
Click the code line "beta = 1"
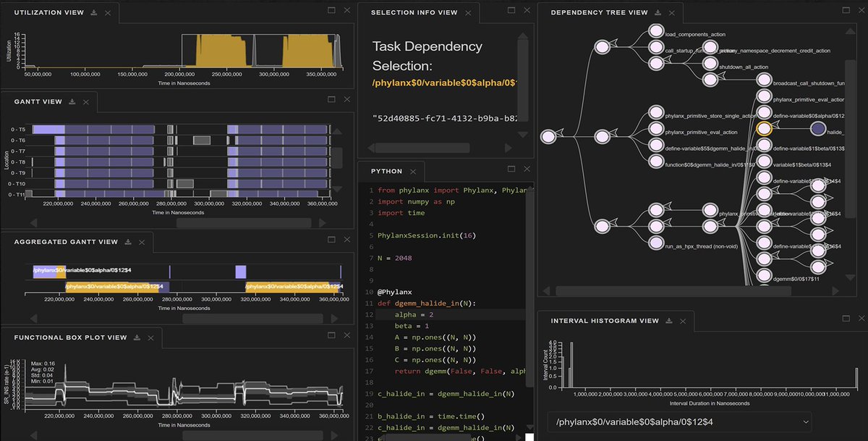pyautogui.click(x=412, y=326)
